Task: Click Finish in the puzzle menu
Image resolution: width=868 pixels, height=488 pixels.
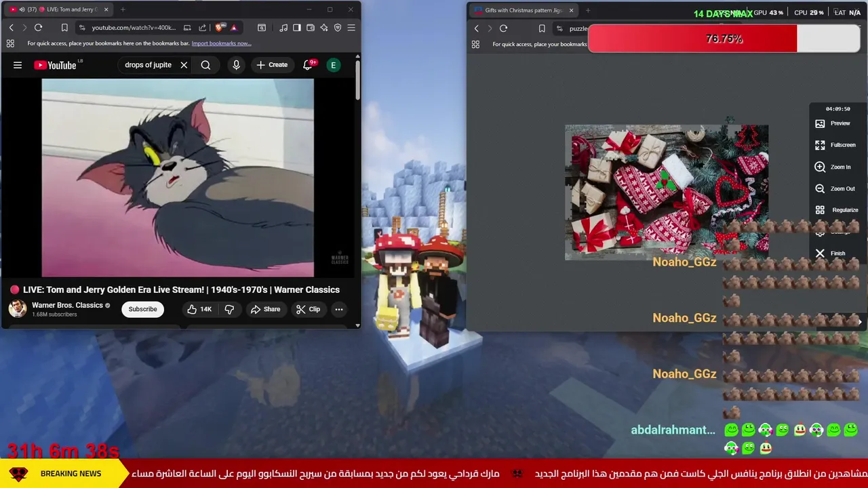Action: 831,253
